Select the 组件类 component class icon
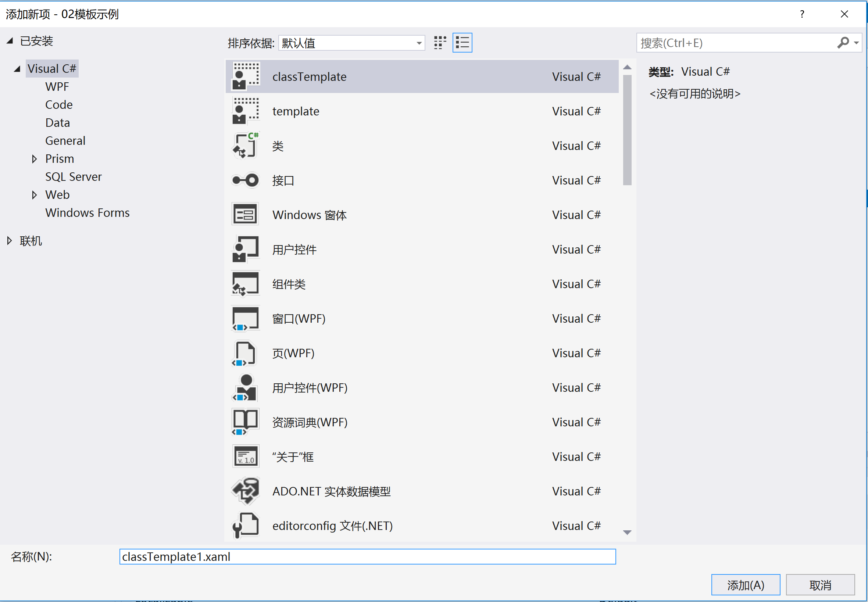This screenshot has height=602, width=868. coord(246,284)
